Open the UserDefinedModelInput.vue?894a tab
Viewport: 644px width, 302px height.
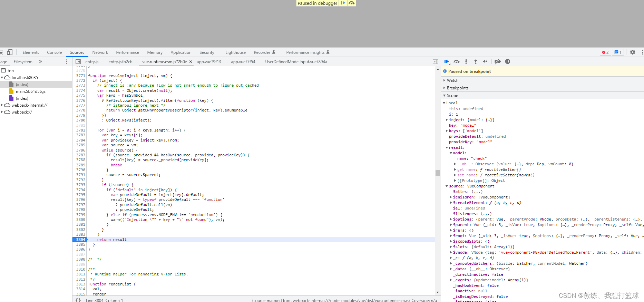pyautogui.click(x=296, y=62)
